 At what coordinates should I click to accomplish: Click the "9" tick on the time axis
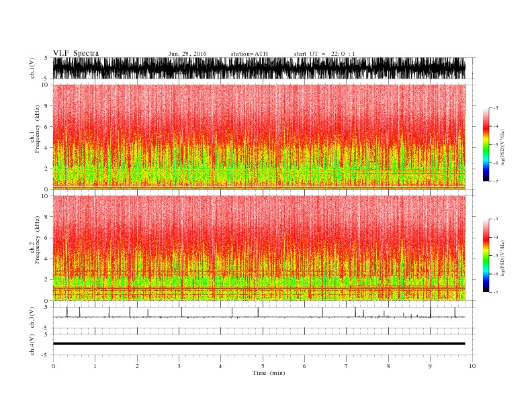pos(430,366)
